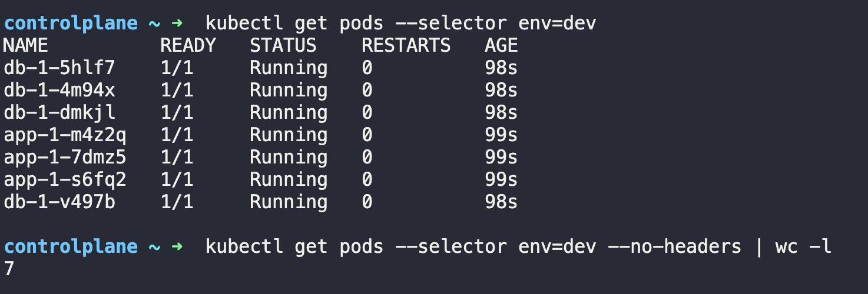Select pod name app-1-7dmz5

click(65, 158)
